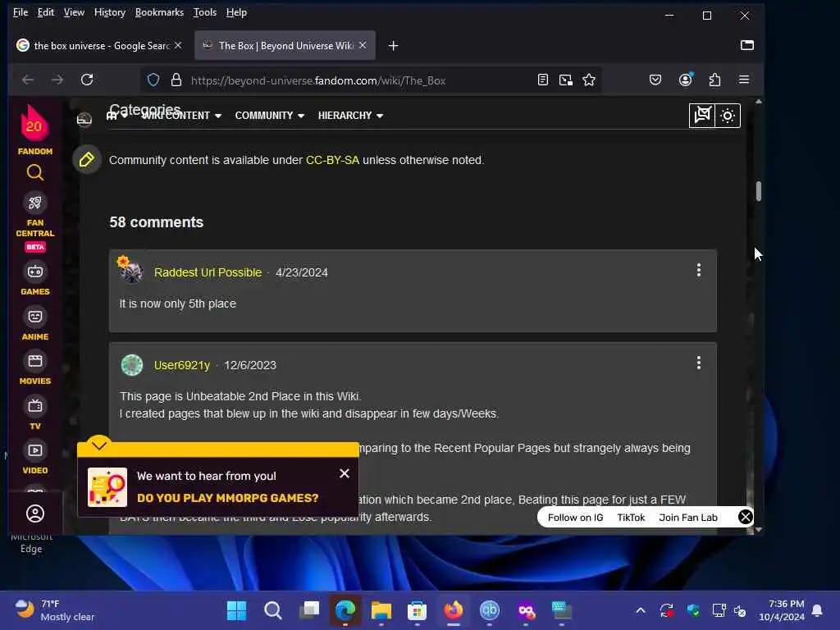Click the Beyond Universe wiki logo
Screen dimensions: 840x630
[x=84, y=119]
